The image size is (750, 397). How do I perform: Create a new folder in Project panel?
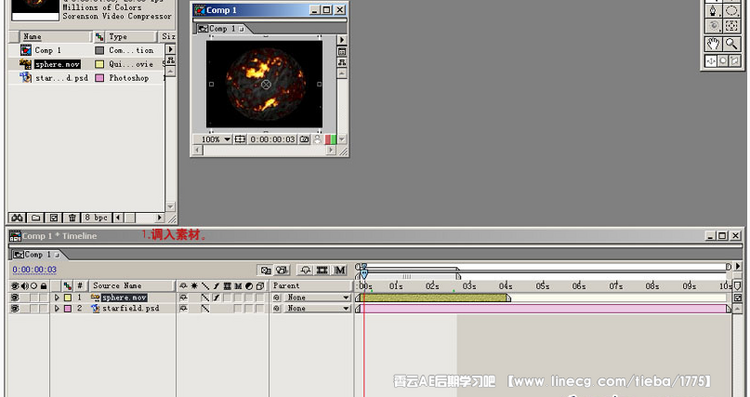coord(35,218)
